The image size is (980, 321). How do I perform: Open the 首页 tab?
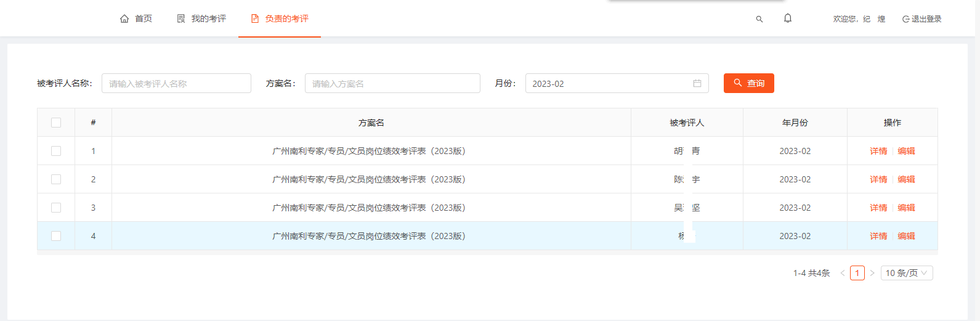point(143,18)
